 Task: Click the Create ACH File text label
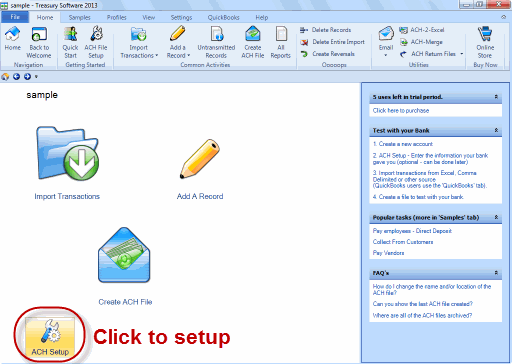pos(125,302)
